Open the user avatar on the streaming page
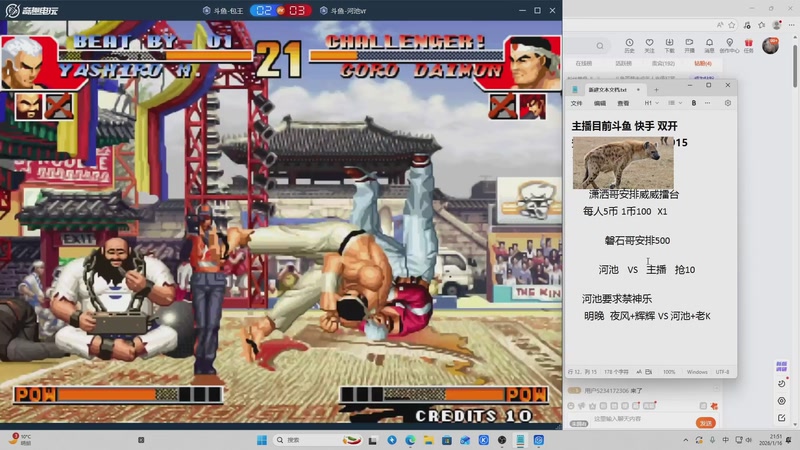800x450 pixels. (770, 46)
